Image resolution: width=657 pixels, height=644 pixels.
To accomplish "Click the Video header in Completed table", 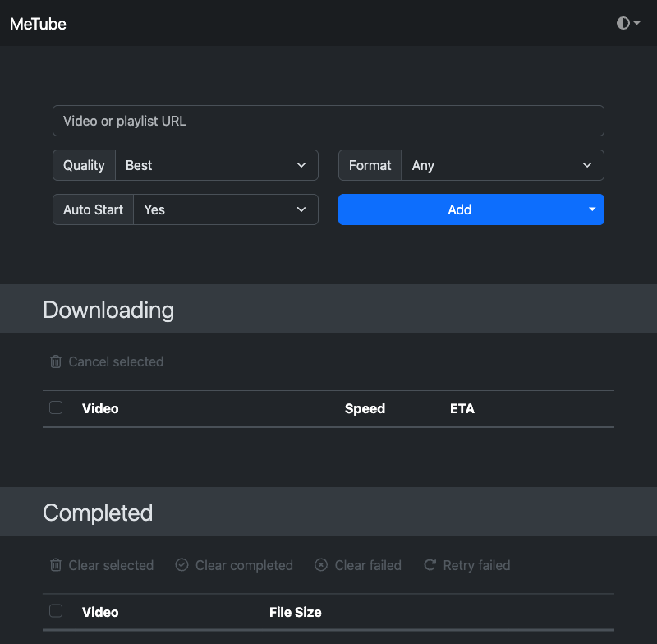I will pos(100,612).
